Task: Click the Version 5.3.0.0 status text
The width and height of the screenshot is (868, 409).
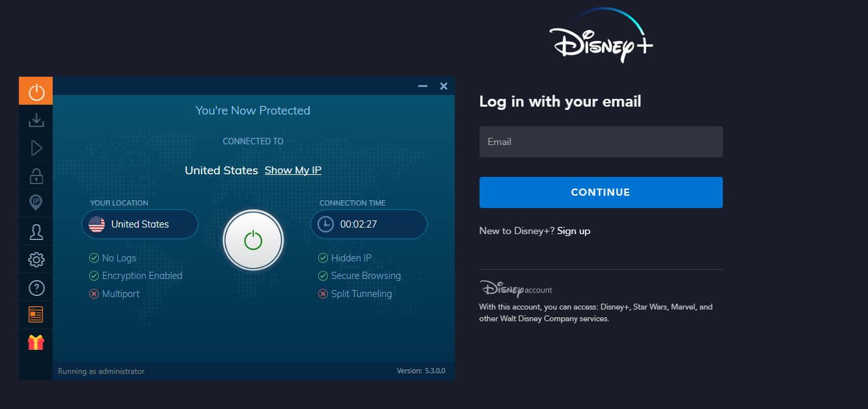Action: (421, 371)
